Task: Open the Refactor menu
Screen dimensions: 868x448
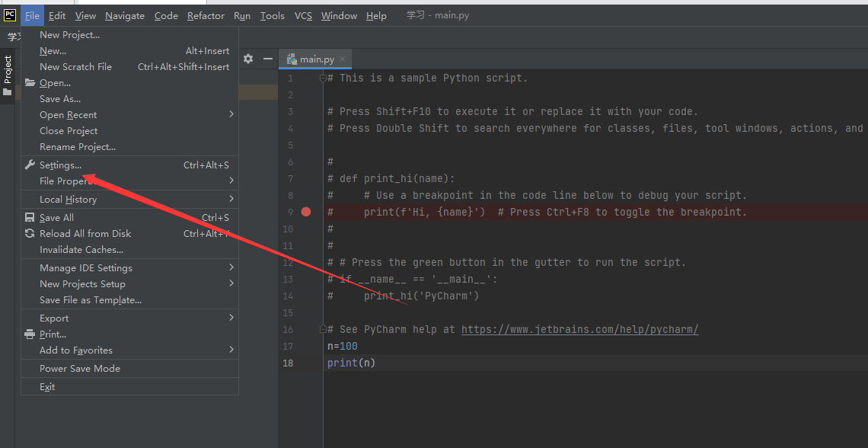Action: click(206, 15)
